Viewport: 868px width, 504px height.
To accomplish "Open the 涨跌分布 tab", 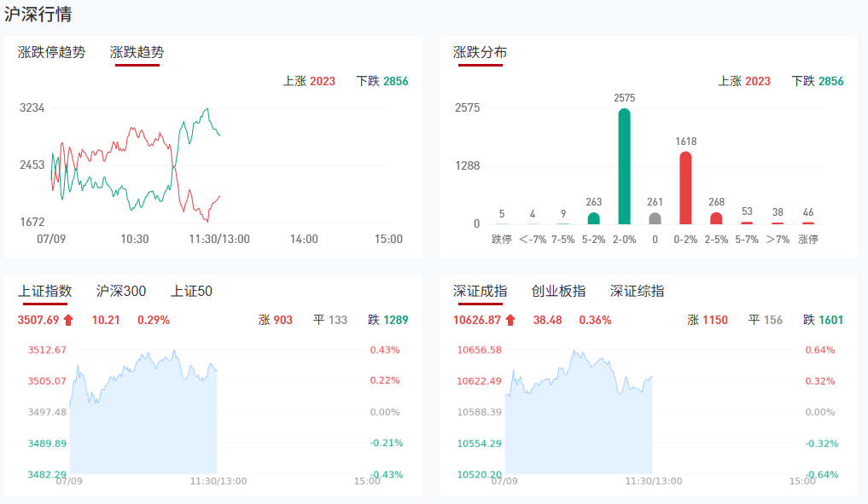I will click(480, 52).
